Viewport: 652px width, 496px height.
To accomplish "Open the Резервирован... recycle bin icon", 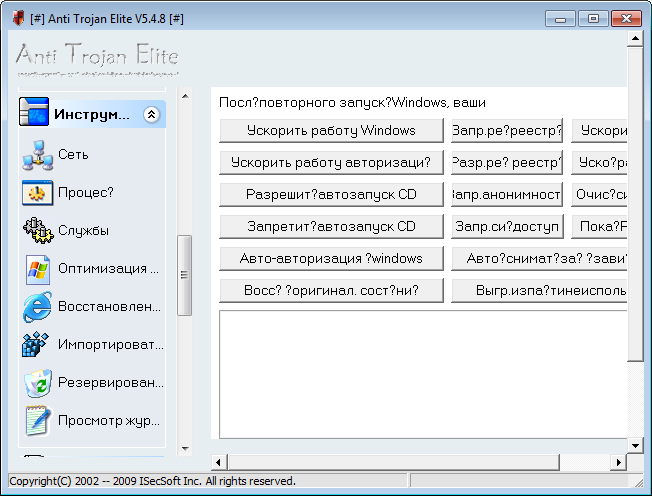I will click(x=38, y=383).
